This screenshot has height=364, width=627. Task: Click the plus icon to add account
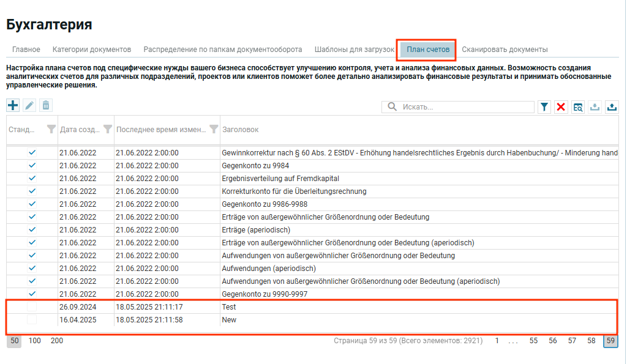(13, 105)
